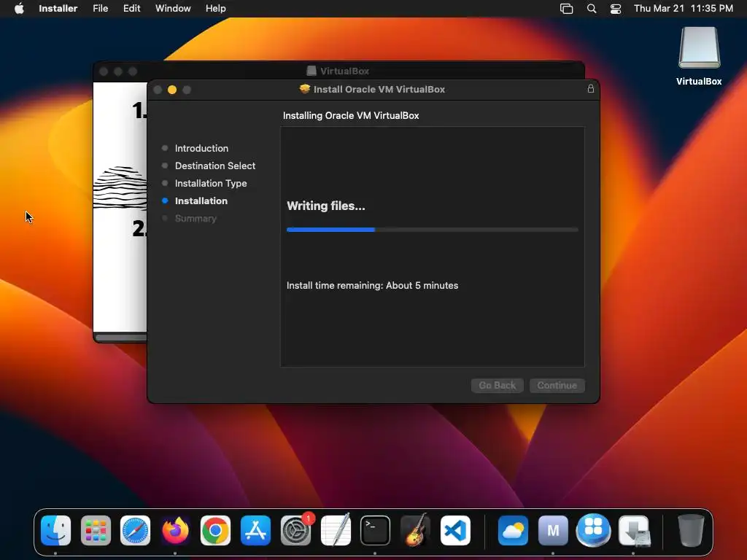Open the blue four-squares app in dock
Screen dimensions: 747x560
click(593, 530)
